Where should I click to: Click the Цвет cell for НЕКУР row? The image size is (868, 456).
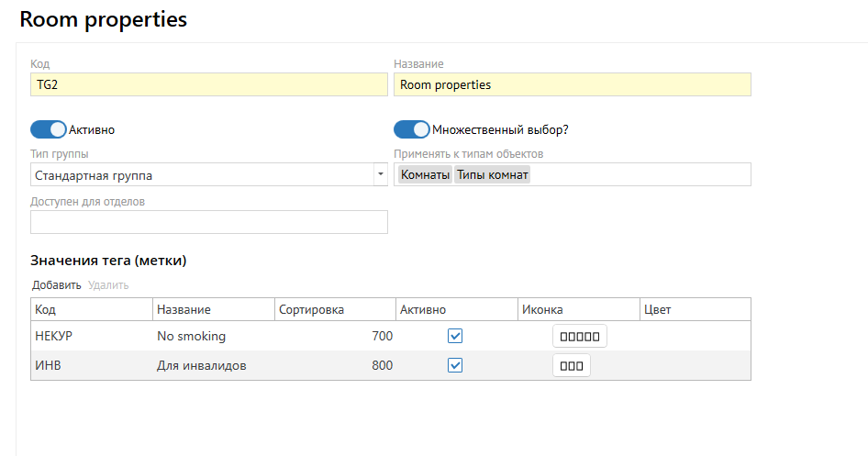coord(694,337)
